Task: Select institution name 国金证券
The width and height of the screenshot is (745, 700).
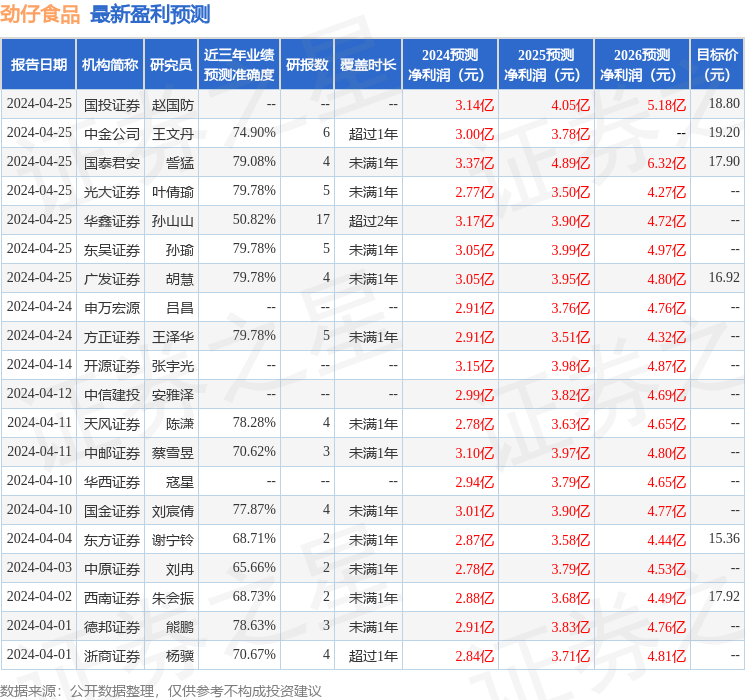Action: 112,511
